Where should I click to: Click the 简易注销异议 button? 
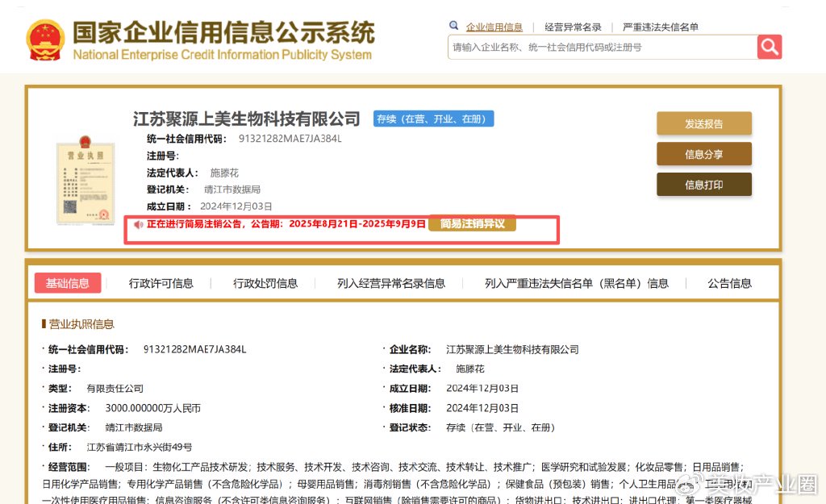(x=472, y=224)
